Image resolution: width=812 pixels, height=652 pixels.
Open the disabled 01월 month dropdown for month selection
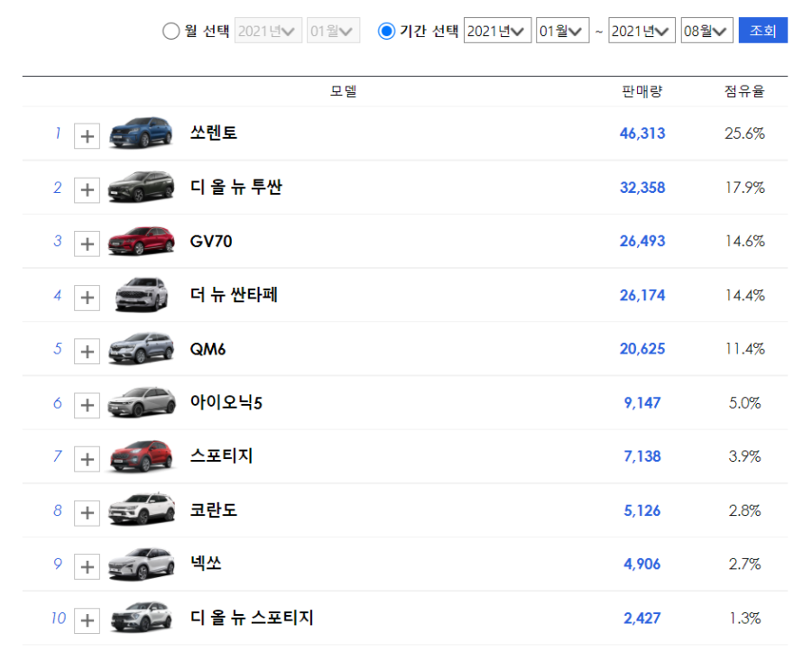click(333, 31)
